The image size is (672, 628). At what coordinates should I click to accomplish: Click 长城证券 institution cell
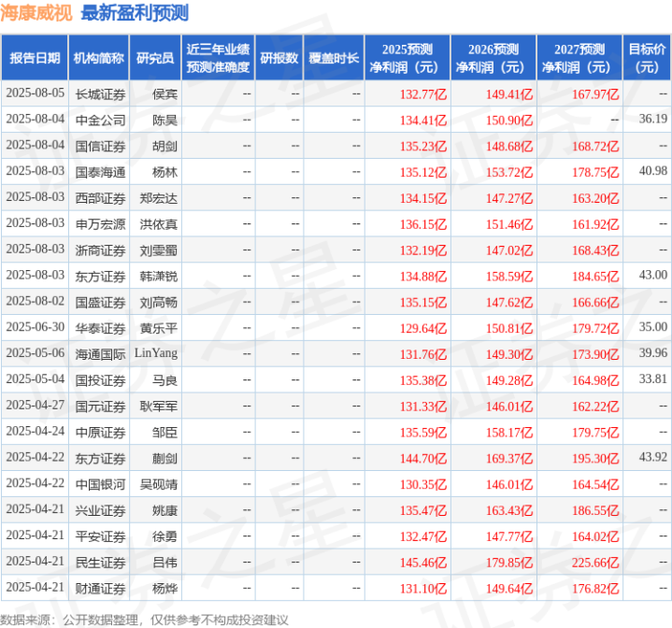(x=100, y=94)
